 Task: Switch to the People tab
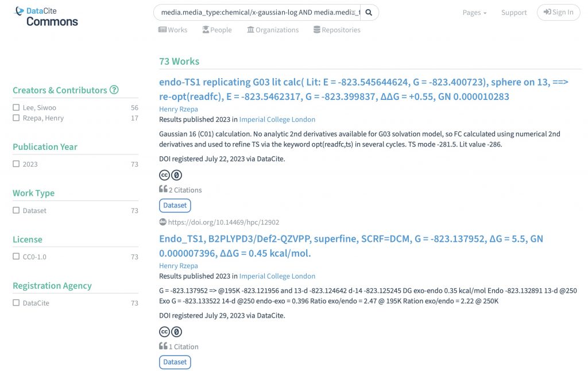[217, 30]
